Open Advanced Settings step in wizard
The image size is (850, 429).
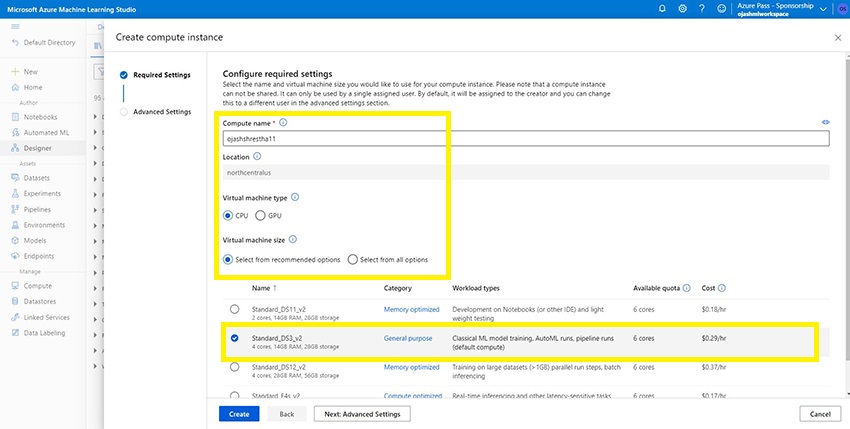pos(161,112)
